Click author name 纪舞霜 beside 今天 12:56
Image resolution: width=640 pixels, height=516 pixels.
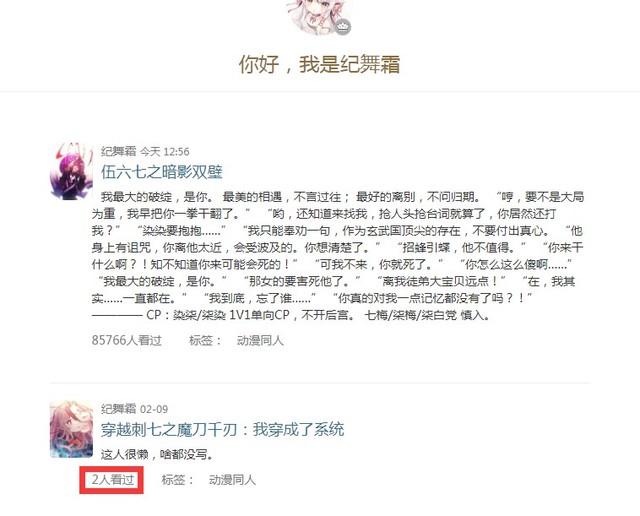(118, 151)
